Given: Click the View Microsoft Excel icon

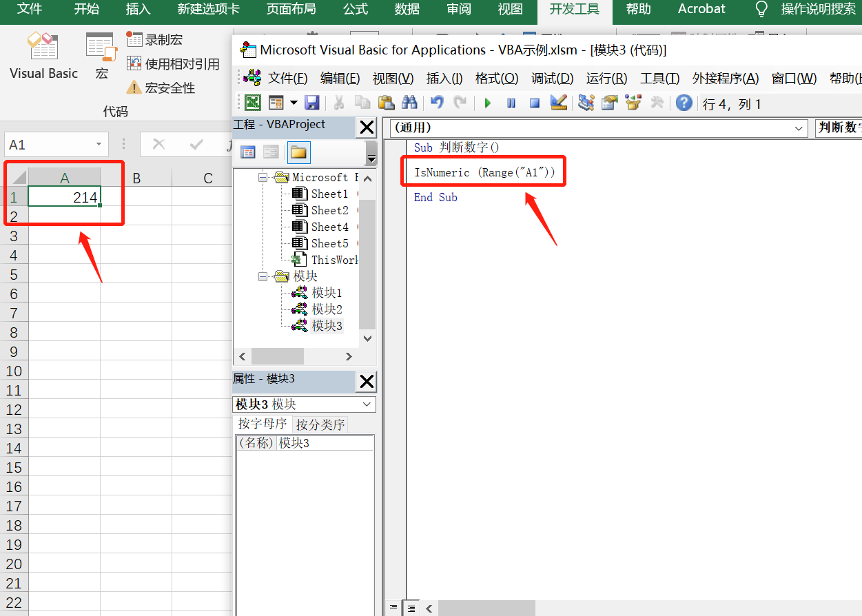Looking at the screenshot, I should pos(253,102).
